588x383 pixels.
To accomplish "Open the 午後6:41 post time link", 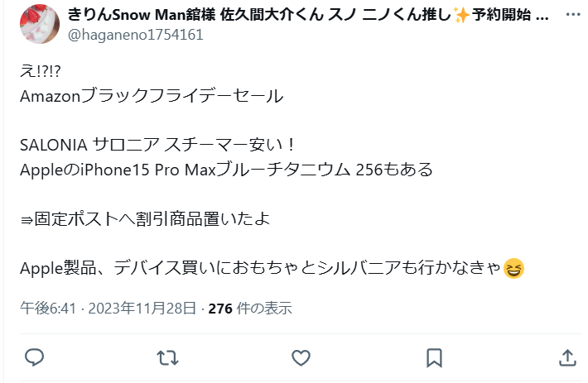I will (48, 309).
